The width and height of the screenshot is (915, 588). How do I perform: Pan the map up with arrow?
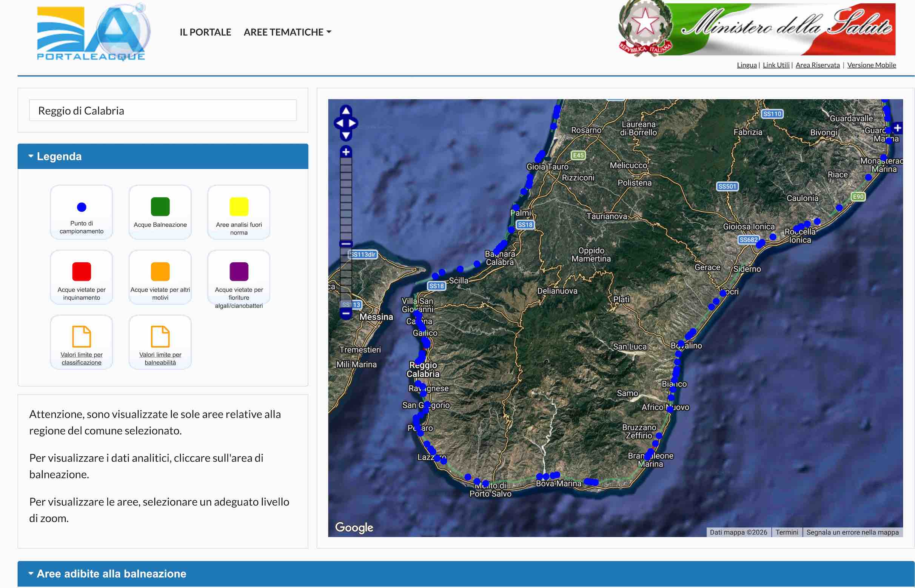(346, 111)
